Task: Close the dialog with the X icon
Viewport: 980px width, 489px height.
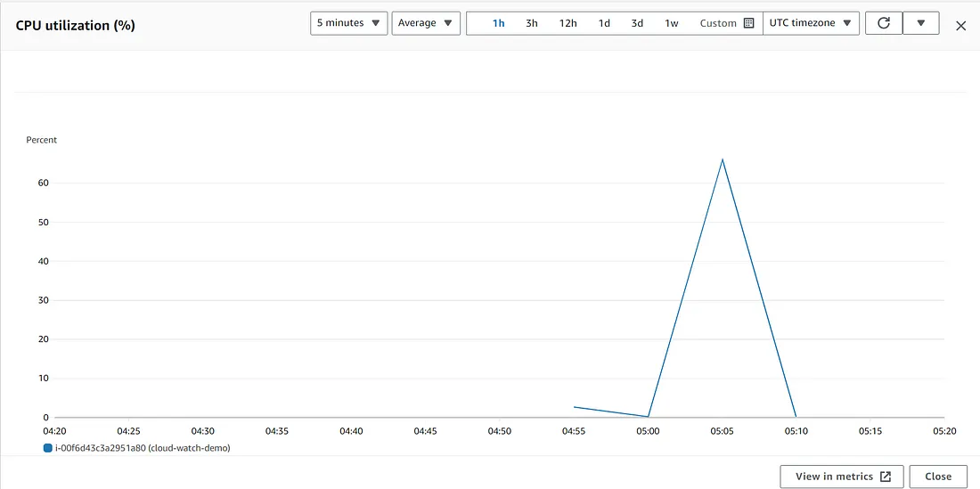Action: [960, 26]
